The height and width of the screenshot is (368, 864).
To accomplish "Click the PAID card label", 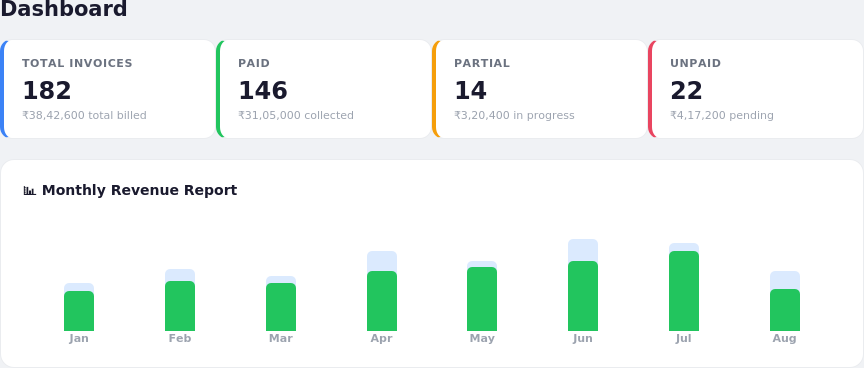I will 254,63.
